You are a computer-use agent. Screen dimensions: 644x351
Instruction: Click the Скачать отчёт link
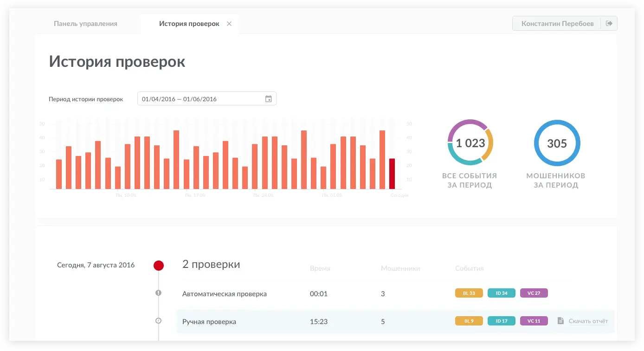pyautogui.click(x=588, y=321)
